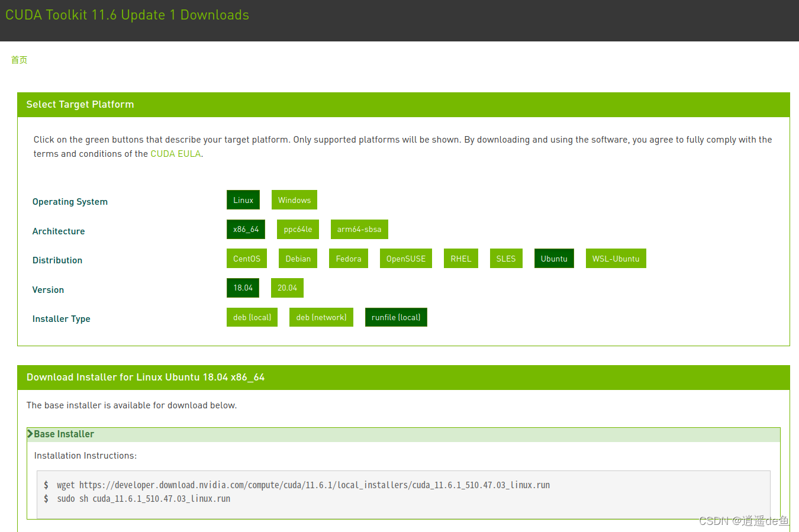Image resolution: width=799 pixels, height=532 pixels.
Task: Click the sudo sh cuda runfile command
Action: [x=143, y=499]
